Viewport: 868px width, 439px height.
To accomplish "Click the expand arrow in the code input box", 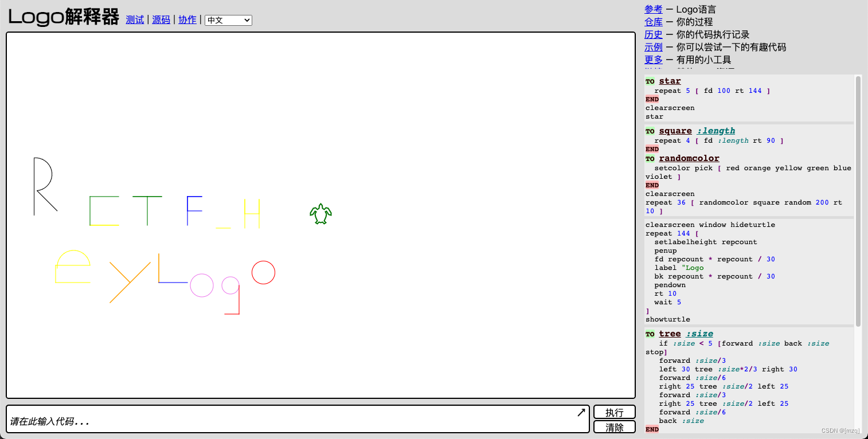I will [x=581, y=411].
